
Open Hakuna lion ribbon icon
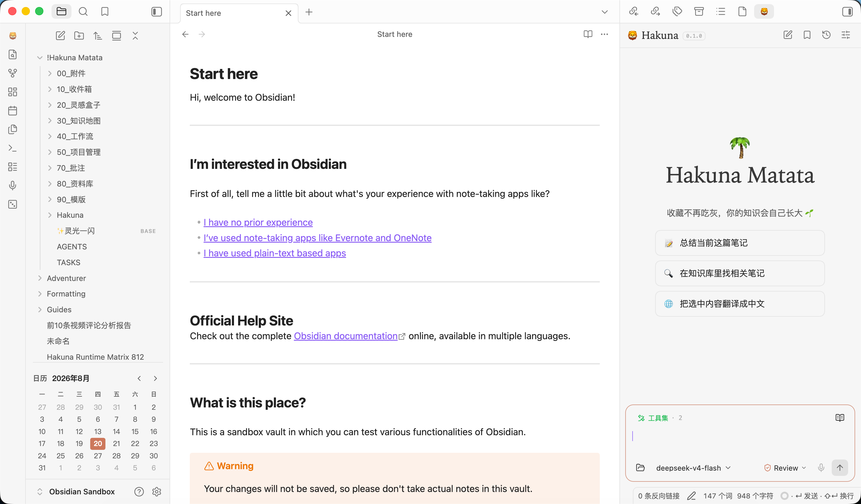pos(13,35)
